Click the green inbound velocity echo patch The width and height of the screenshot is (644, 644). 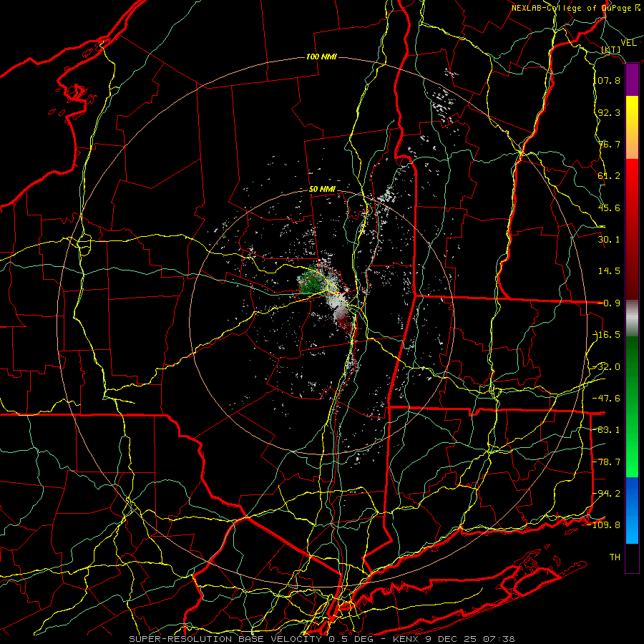coord(311,281)
